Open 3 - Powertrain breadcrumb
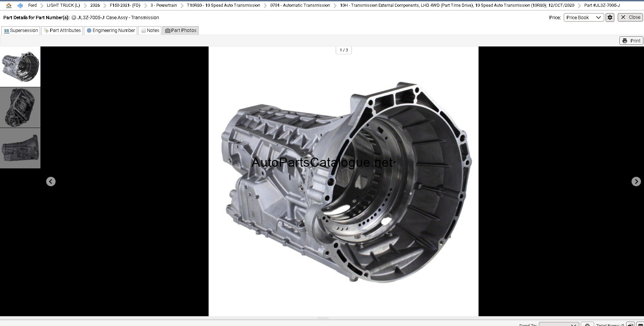 click(x=164, y=5)
